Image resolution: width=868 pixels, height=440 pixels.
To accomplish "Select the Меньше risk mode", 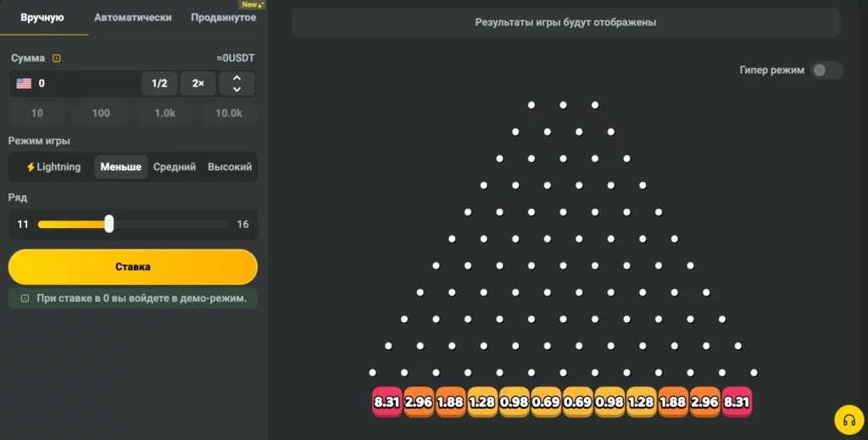I will 120,167.
